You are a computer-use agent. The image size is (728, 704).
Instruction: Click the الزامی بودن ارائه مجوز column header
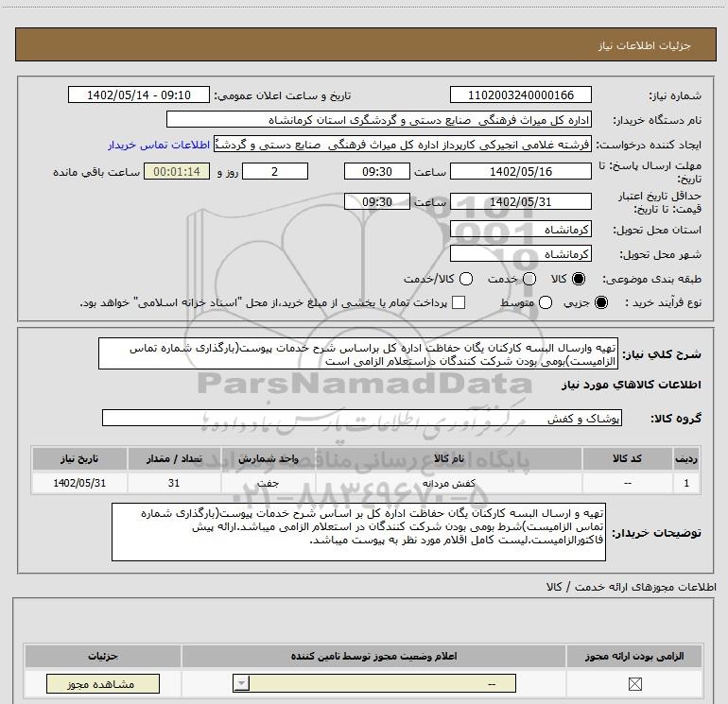coord(634,656)
